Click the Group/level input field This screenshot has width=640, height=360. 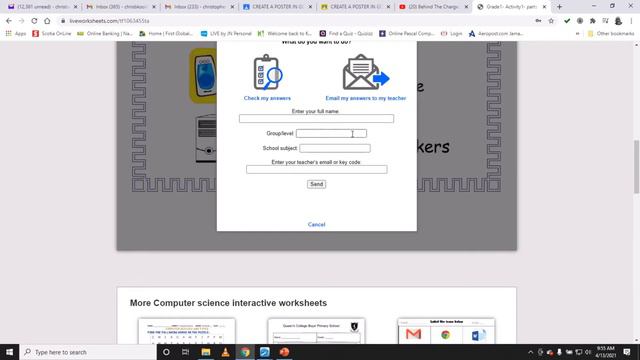click(x=331, y=133)
